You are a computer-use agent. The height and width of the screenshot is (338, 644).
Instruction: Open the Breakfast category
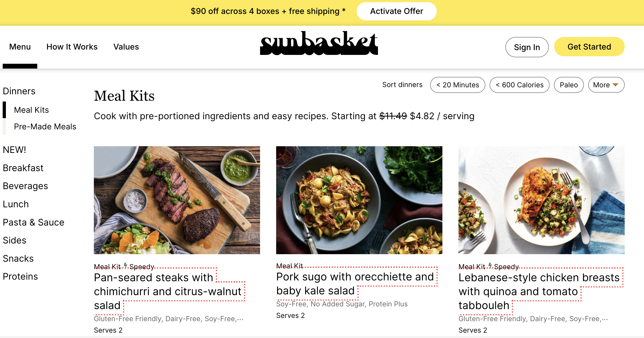coord(23,168)
